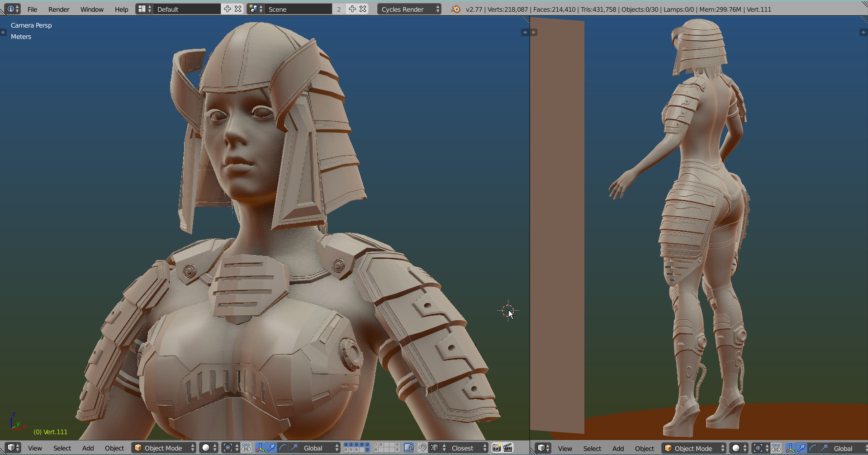Image resolution: width=868 pixels, height=455 pixels.
Task: Click the Scene name field
Action: pos(299,9)
